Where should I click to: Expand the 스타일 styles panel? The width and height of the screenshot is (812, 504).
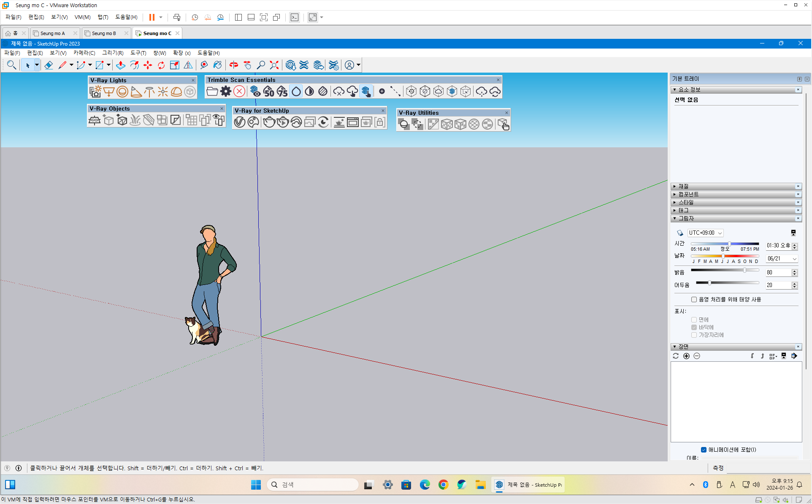point(685,202)
